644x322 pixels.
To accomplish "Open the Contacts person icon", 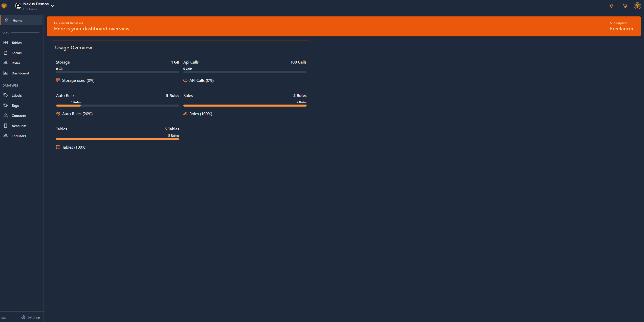I will point(6,116).
